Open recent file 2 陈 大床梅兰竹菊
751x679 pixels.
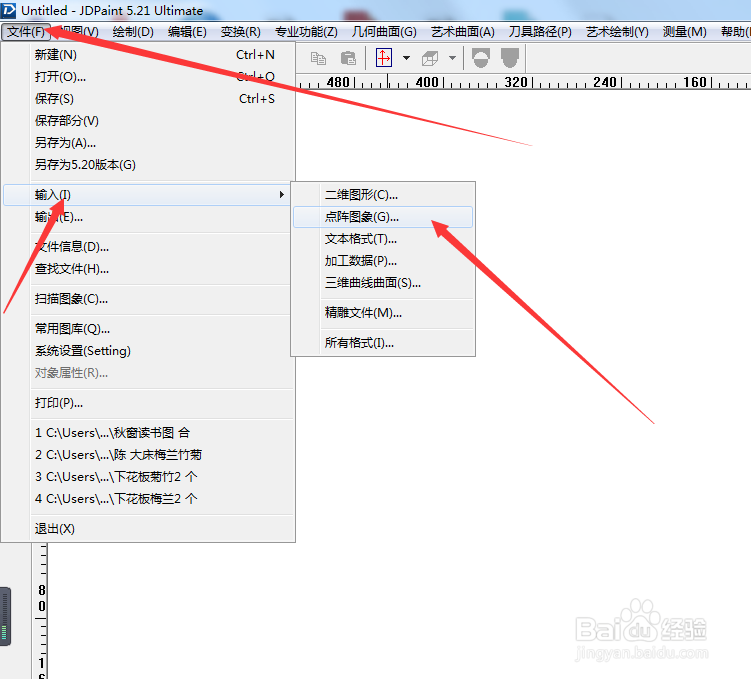click(x=148, y=455)
